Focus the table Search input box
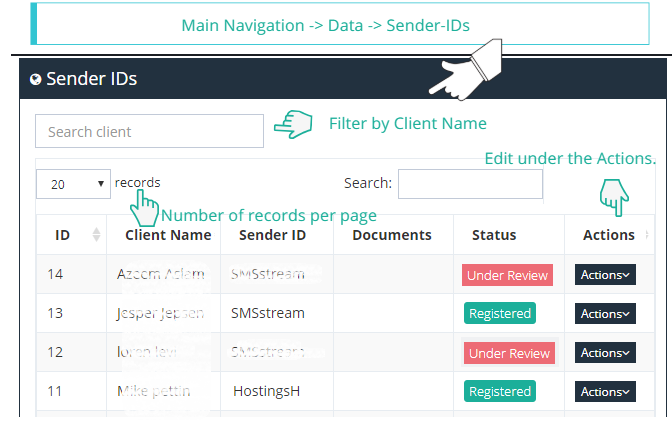Screen dimensions: 672x425 [470, 184]
